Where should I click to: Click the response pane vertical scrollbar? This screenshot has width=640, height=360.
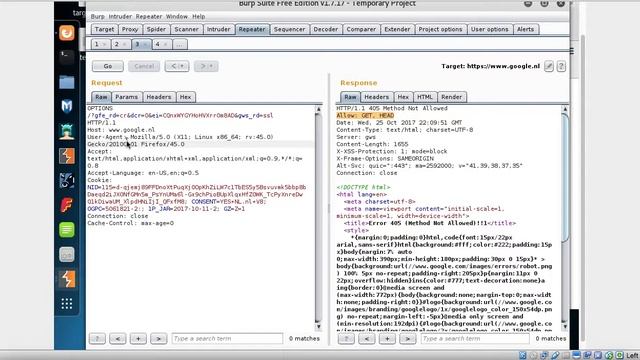click(x=565, y=218)
